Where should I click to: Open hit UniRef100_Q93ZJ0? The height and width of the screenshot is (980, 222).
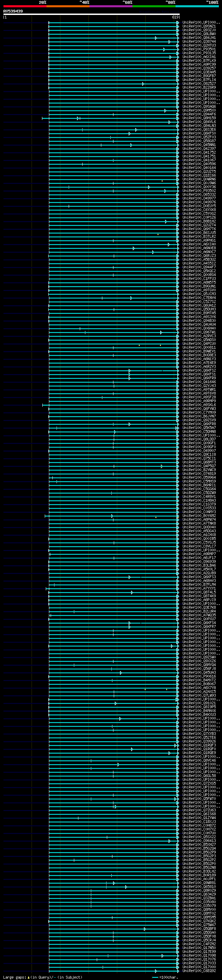[199, 30]
